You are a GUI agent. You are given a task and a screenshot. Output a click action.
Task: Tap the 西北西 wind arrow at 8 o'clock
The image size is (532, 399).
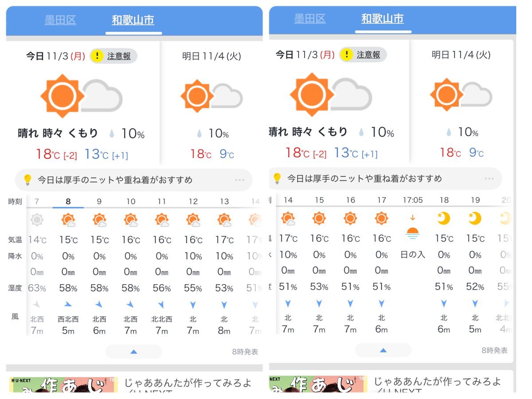coord(68,304)
